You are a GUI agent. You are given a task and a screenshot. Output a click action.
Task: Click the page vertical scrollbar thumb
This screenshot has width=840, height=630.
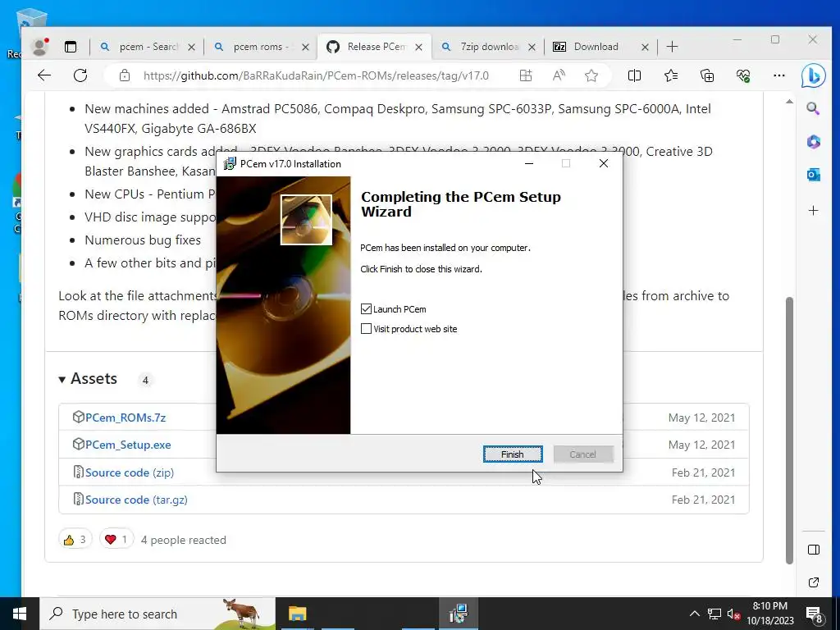789,430
